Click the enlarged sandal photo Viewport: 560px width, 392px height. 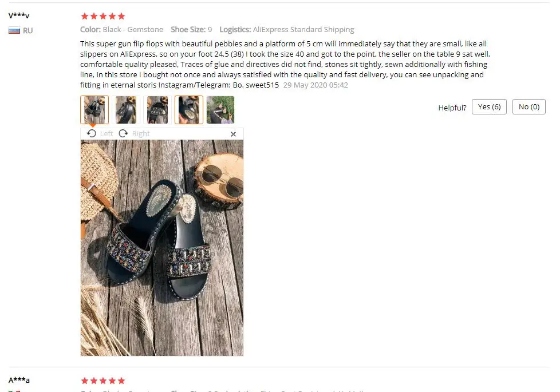pos(162,248)
